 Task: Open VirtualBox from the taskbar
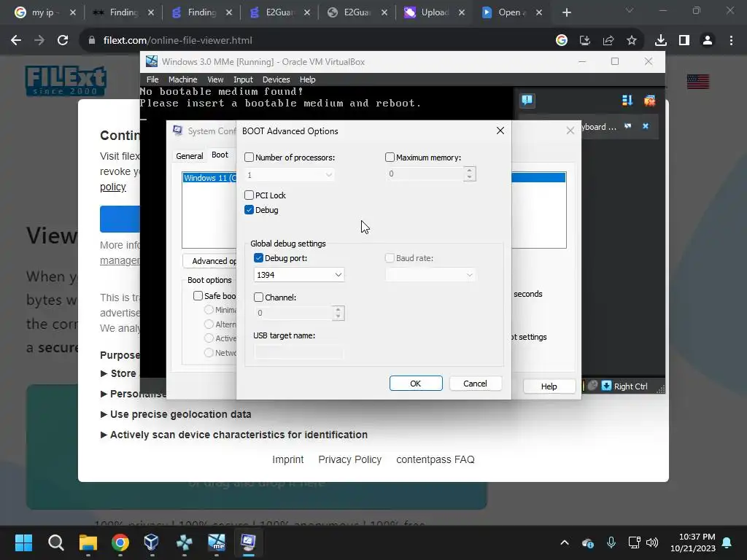(x=152, y=542)
